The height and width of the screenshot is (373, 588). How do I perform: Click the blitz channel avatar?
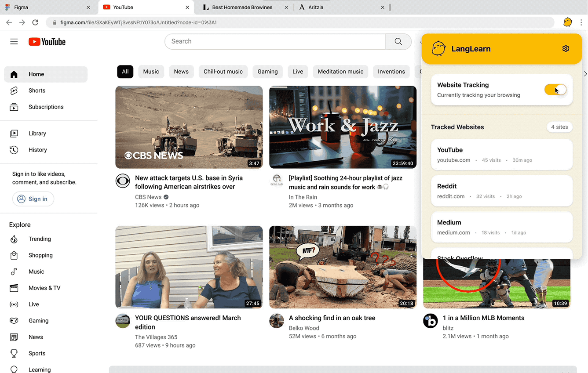point(430,321)
